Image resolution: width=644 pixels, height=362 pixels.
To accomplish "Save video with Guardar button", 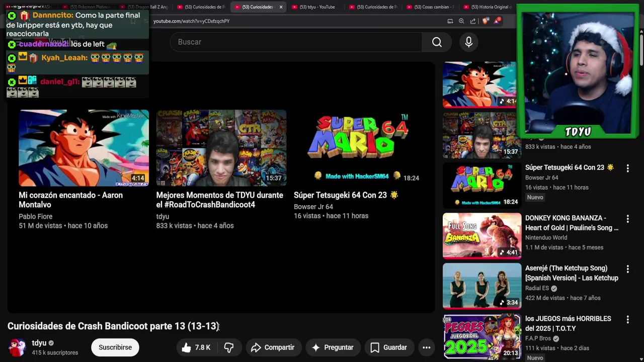I will click(x=388, y=347).
